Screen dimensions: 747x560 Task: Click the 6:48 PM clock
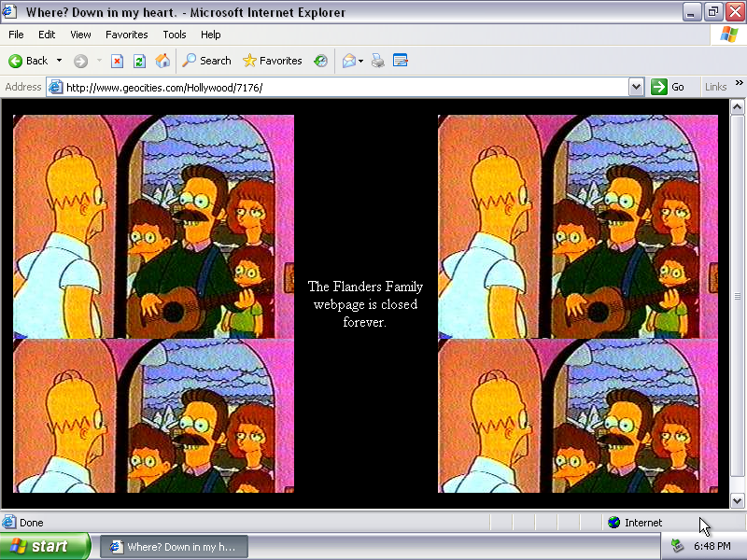pos(712,546)
